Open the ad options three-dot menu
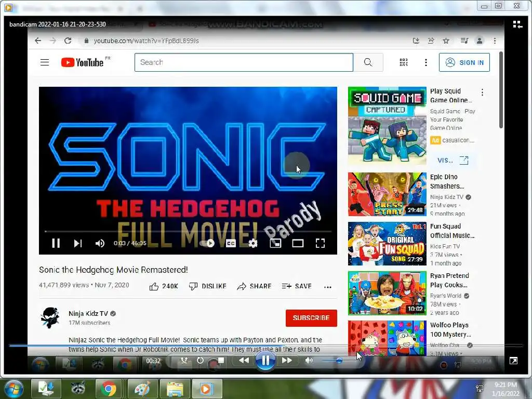This screenshot has width=532, height=399. point(482,92)
